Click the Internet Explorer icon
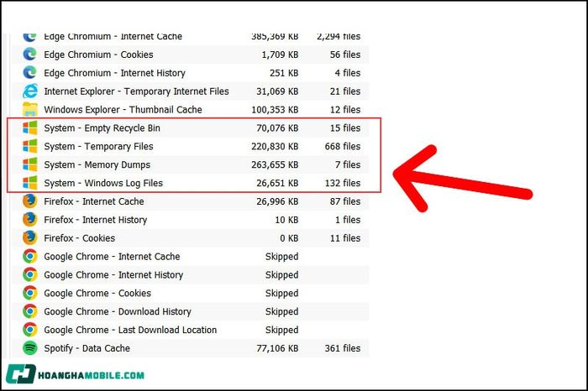The image size is (588, 391). pyautogui.click(x=29, y=91)
